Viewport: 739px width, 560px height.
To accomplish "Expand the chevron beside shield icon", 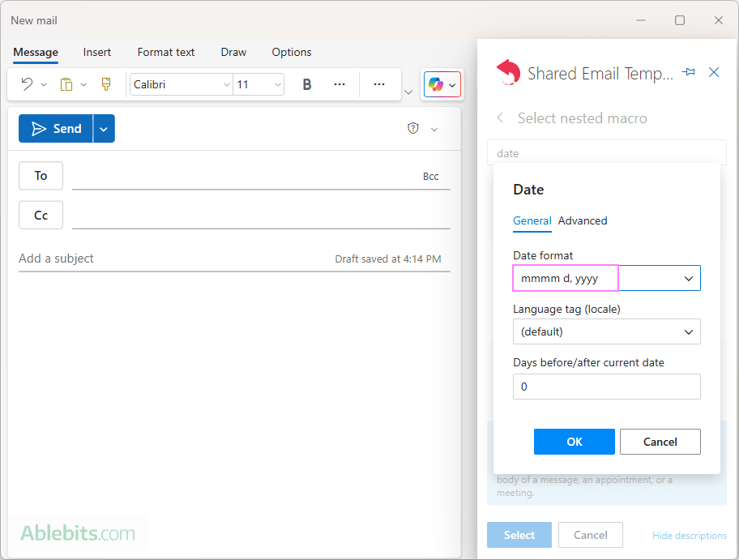I will click(434, 129).
